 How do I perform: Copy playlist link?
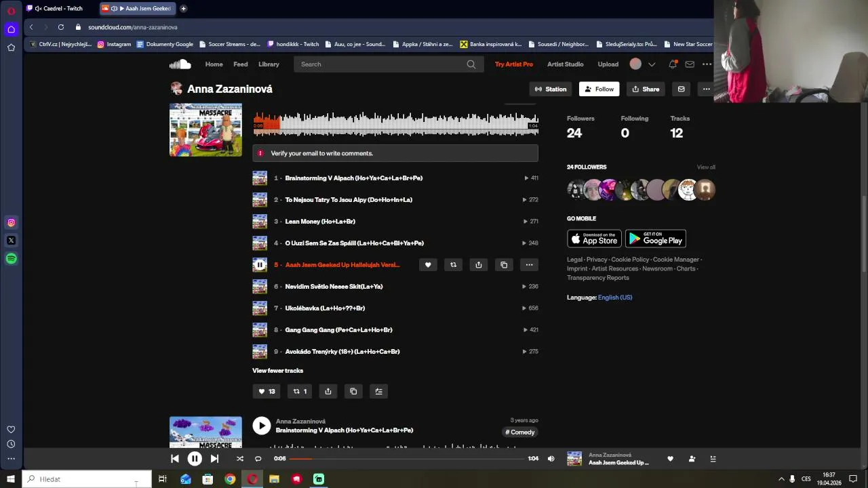(x=353, y=391)
